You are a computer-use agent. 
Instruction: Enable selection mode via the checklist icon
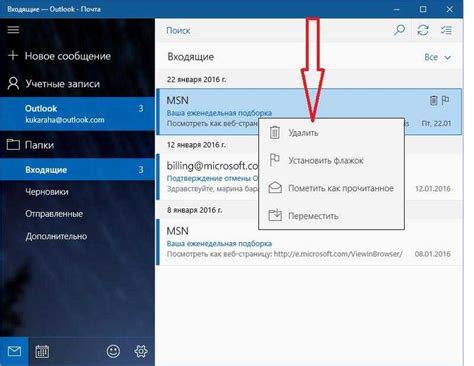pos(446,30)
